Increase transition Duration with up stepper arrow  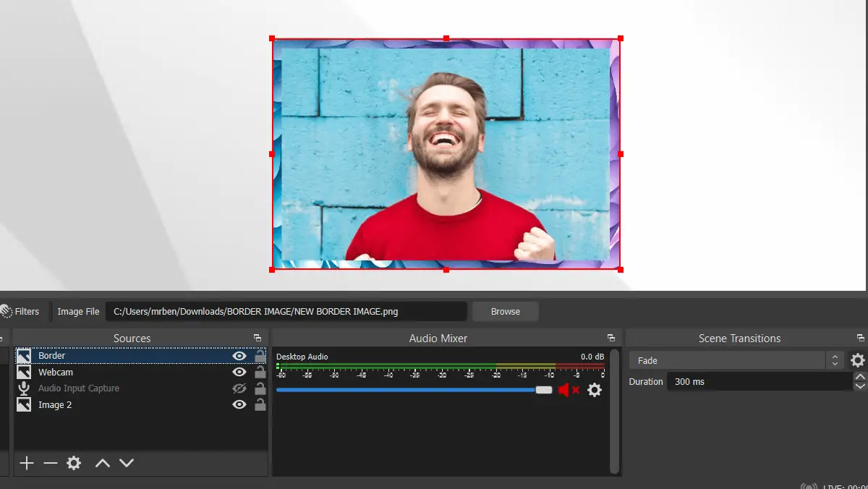pos(859,376)
